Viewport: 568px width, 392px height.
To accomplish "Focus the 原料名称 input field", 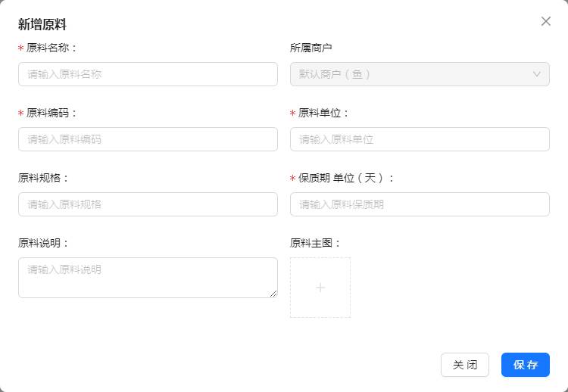I will point(148,74).
